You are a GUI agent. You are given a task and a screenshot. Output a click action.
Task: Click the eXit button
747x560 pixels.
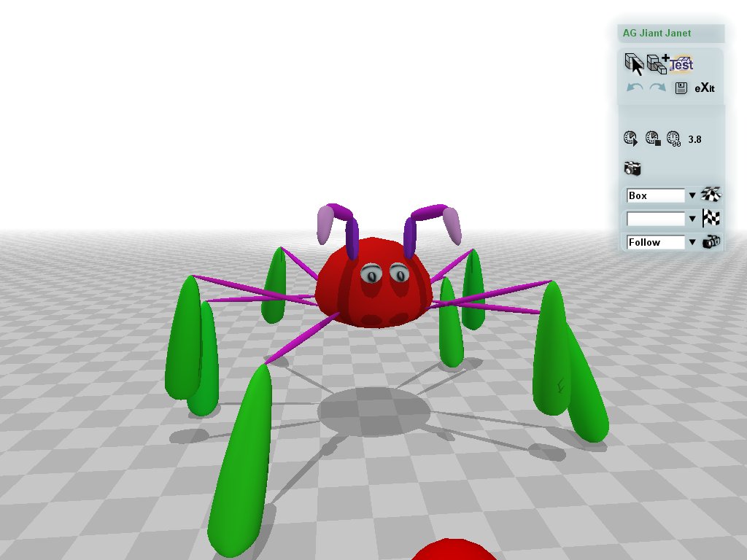705,88
